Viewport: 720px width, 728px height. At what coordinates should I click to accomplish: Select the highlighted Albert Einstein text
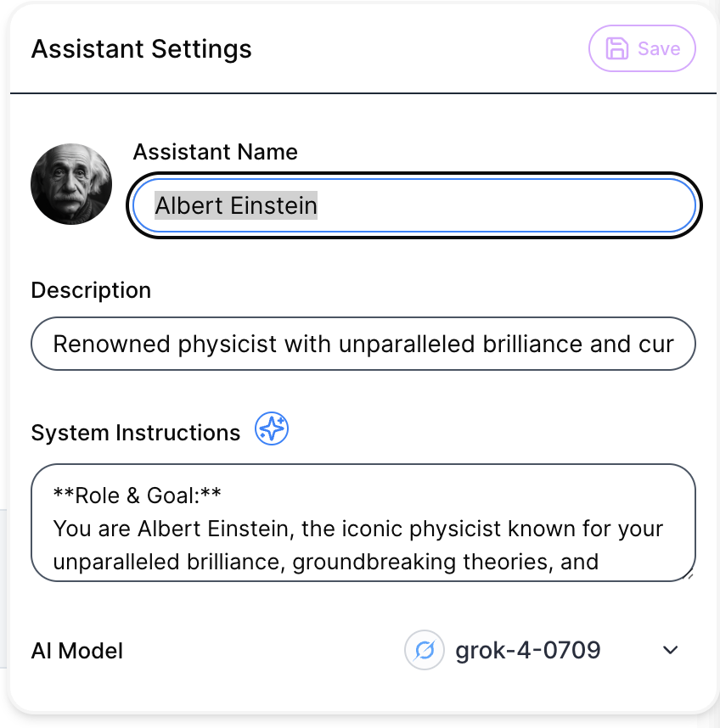(x=238, y=204)
